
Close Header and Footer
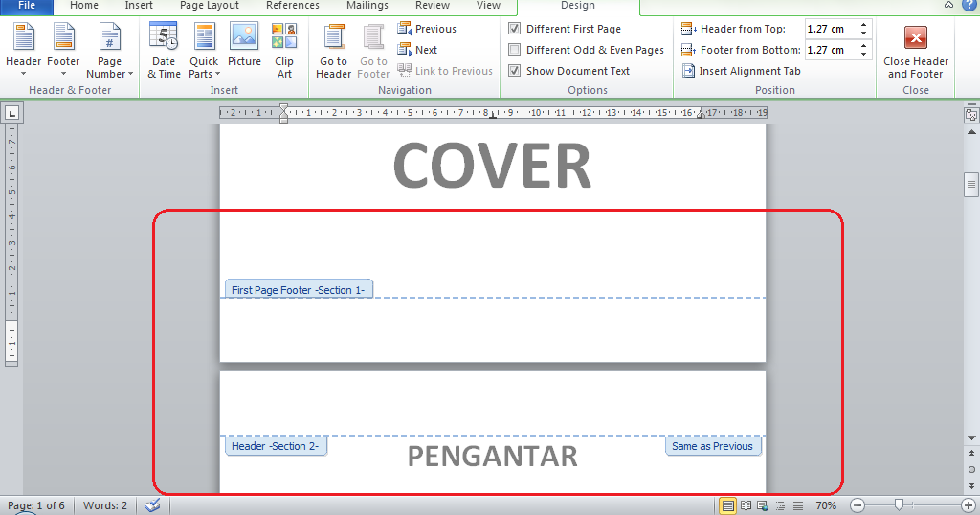916,52
